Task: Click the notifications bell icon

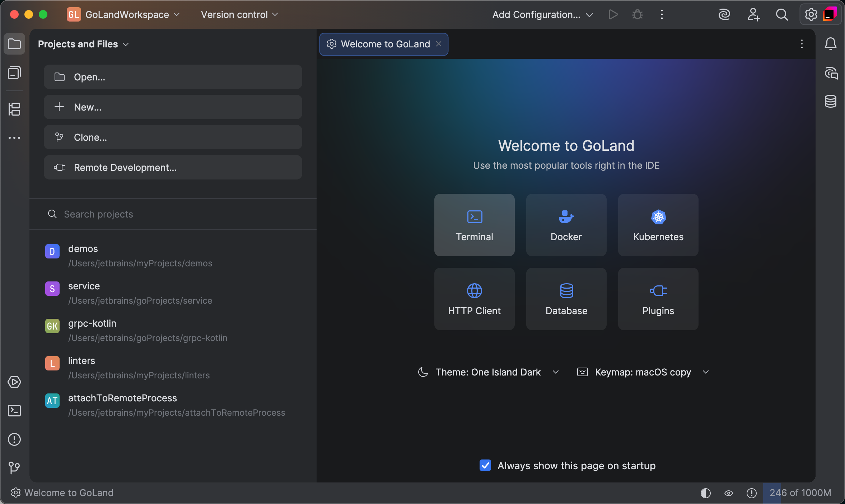Action: coord(831,44)
